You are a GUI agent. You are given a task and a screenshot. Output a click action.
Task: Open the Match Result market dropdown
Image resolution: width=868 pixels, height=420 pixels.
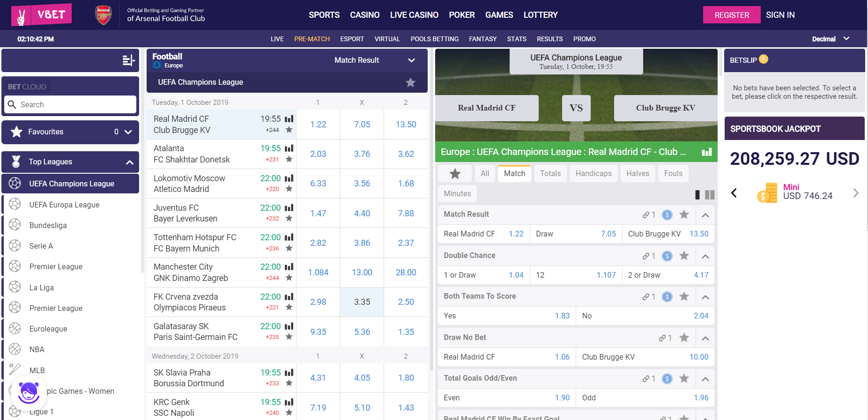tap(374, 60)
